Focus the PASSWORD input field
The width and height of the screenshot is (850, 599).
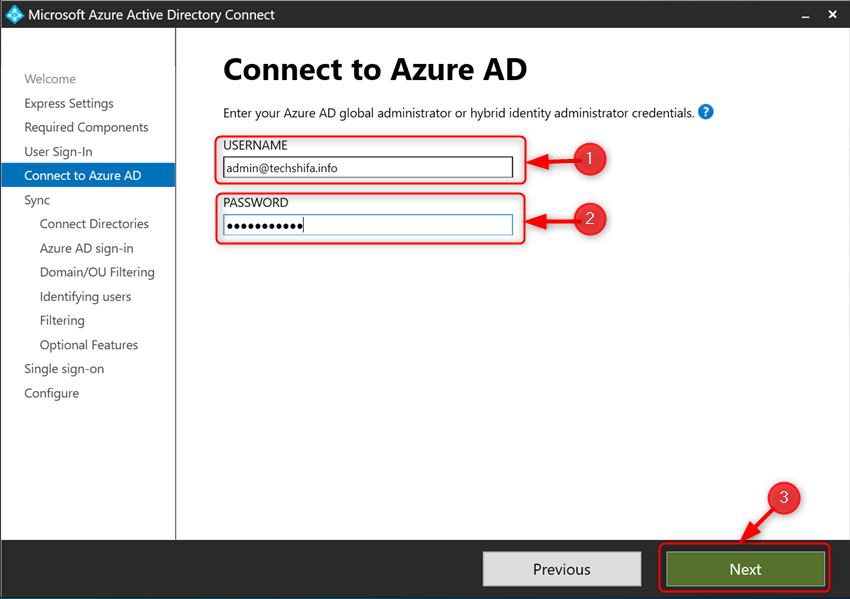coord(369,225)
